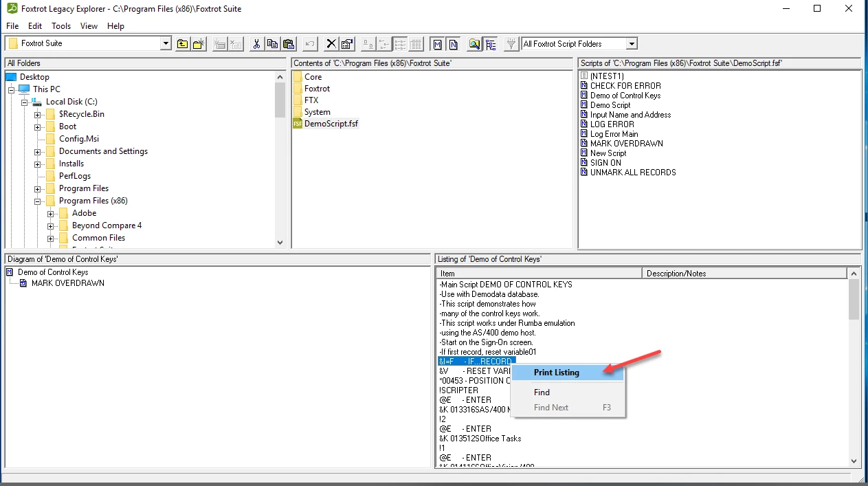Click the Description/Notes column header

click(x=744, y=274)
